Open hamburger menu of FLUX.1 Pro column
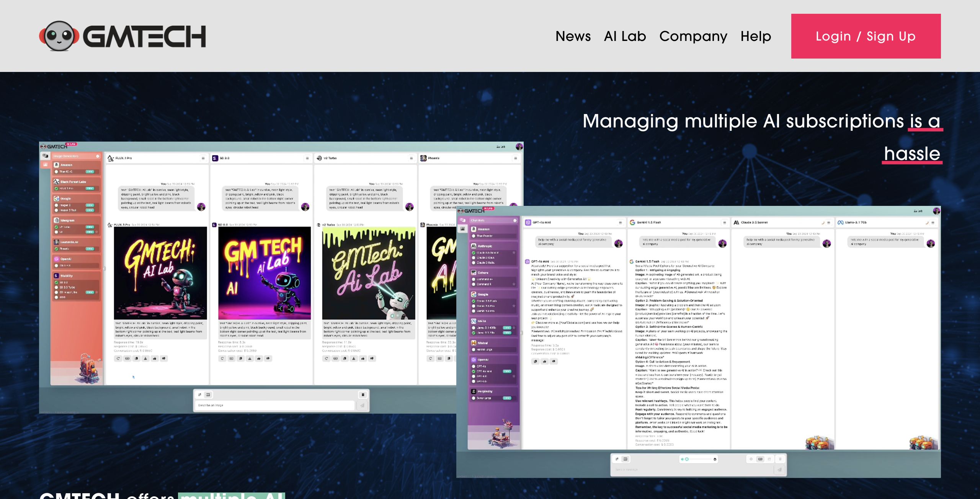 pos(203,158)
